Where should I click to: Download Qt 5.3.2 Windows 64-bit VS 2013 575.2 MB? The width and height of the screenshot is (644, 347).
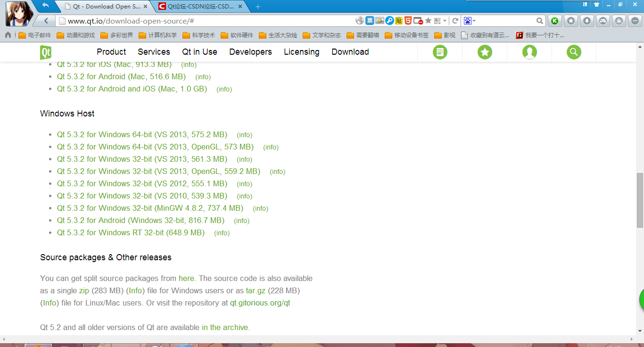tap(142, 135)
